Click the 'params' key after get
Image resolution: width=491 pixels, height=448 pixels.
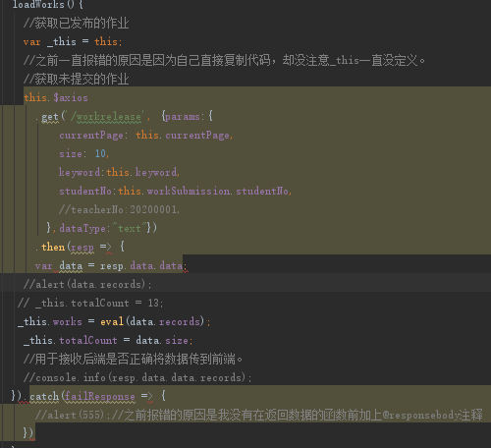pyautogui.click(x=183, y=116)
